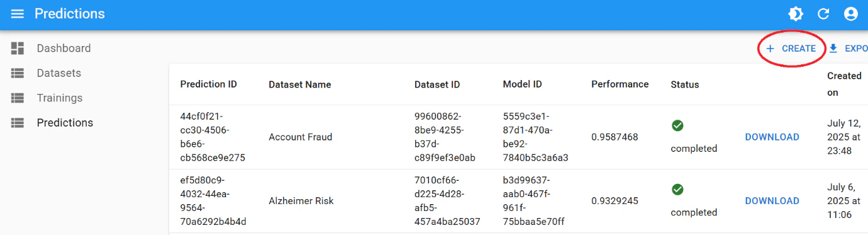Click completed status text for Alzheimer Risk
868x235 pixels.
click(694, 212)
